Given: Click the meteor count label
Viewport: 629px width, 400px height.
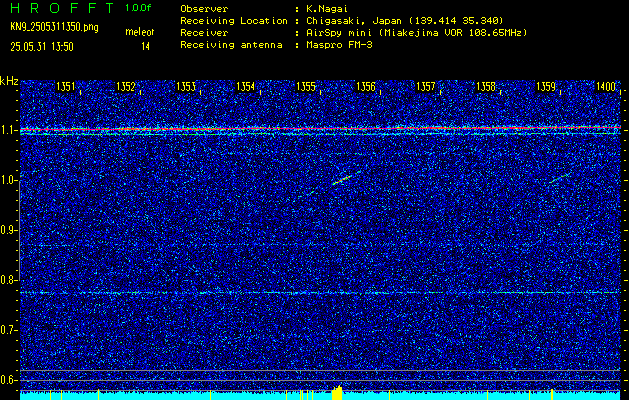Looking at the screenshot, I should [x=140, y=32].
